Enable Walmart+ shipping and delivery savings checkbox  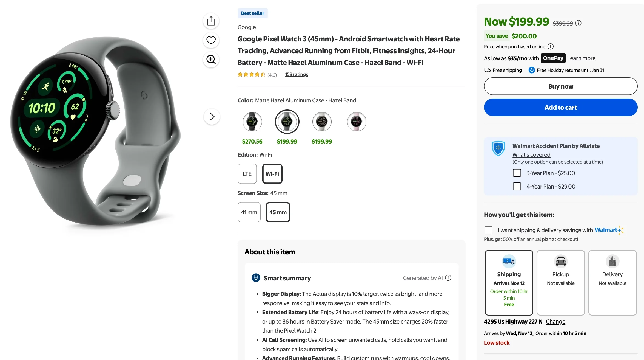point(488,230)
